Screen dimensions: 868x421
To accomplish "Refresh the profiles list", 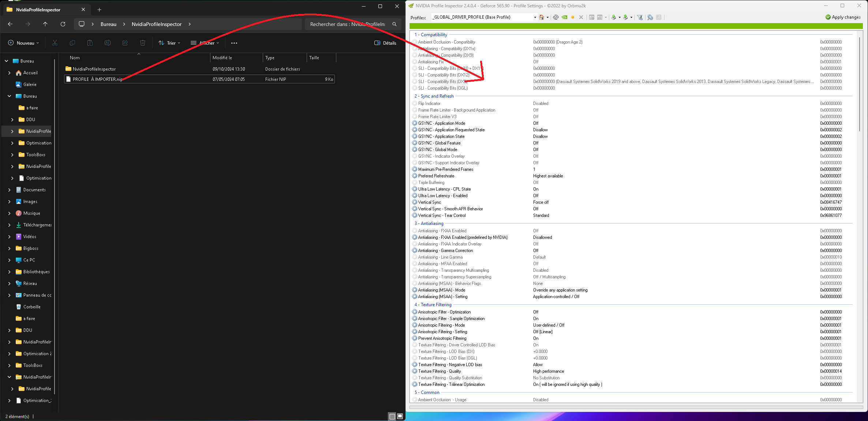I will click(556, 17).
